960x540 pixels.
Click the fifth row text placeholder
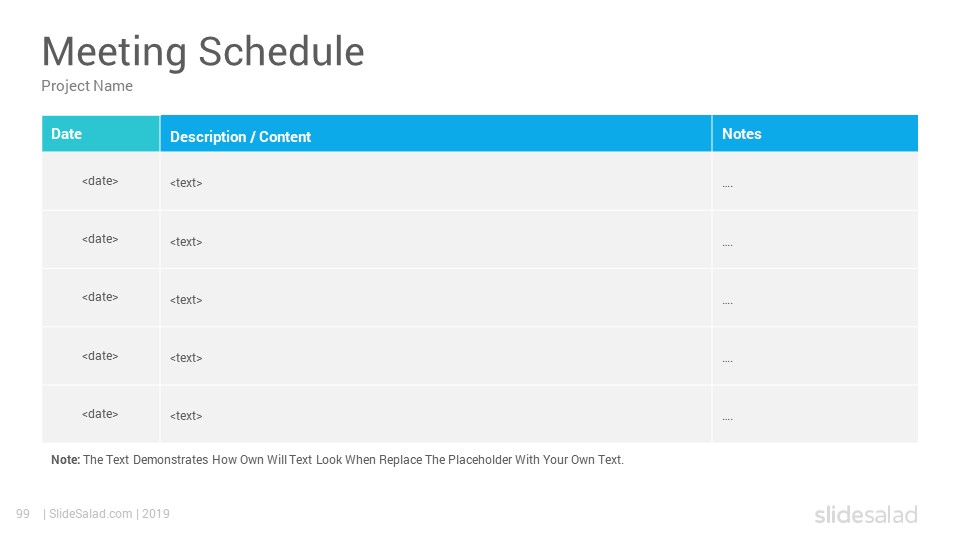(x=186, y=416)
